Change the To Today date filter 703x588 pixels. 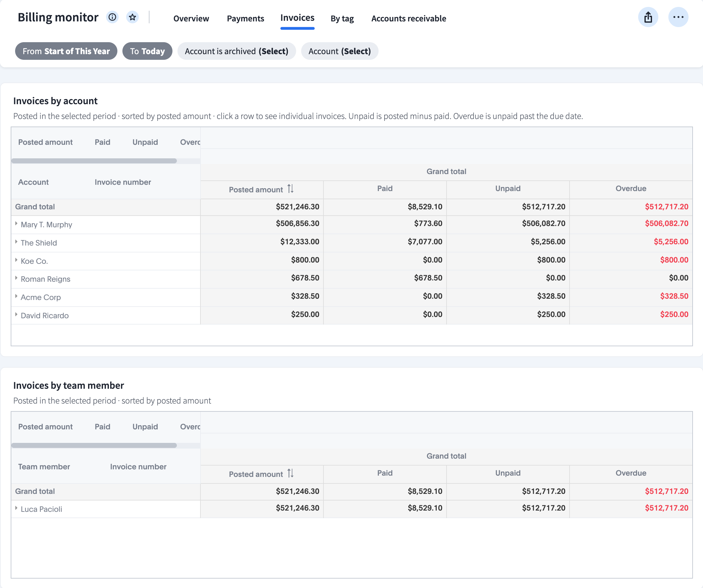coord(147,51)
